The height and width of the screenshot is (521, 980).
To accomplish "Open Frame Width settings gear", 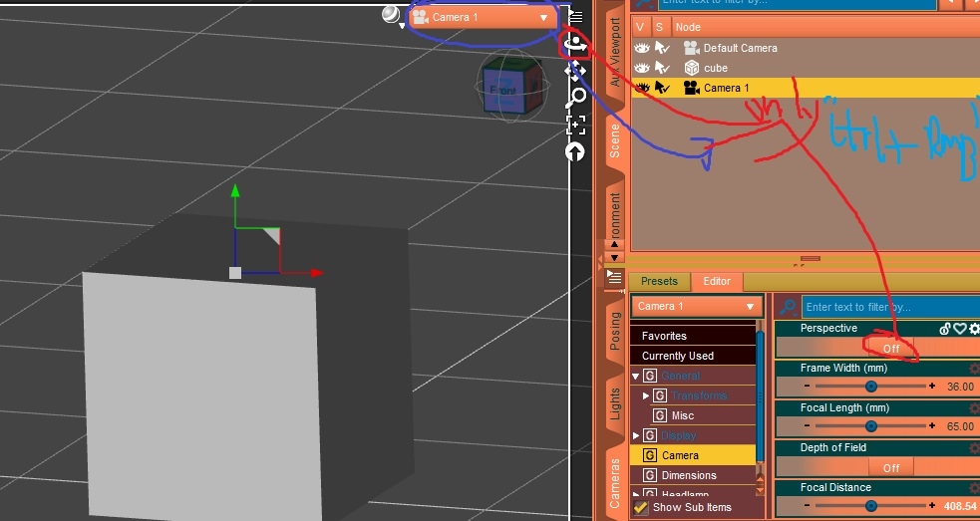I will tap(974, 369).
